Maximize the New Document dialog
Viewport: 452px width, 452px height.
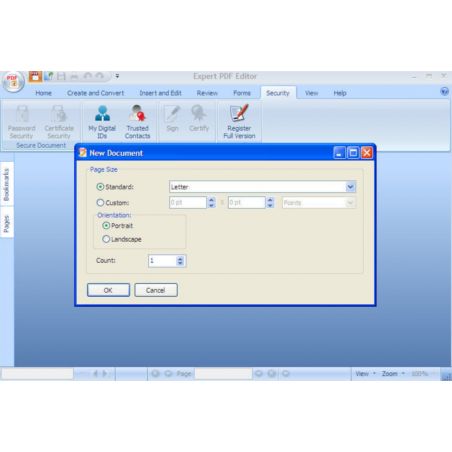[353, 153]
